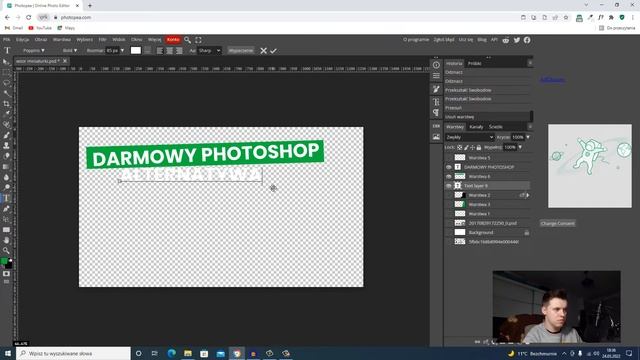Open the font size dropdown arrow

click(122, 51)
